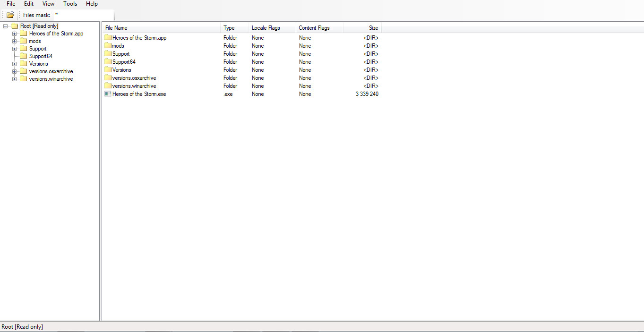Click Support folder icon in the tree
Image resolution: width=644 pixels, height=332 pixels.
pos(23,49)
